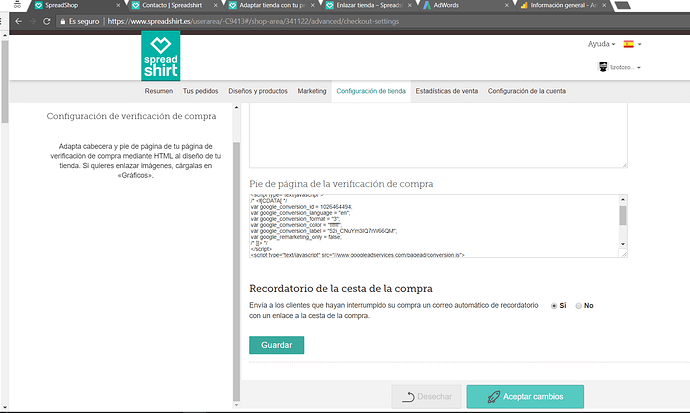690x413 pixels.
Task: Click the Spanish flag icon
Action: coord(628,44)
